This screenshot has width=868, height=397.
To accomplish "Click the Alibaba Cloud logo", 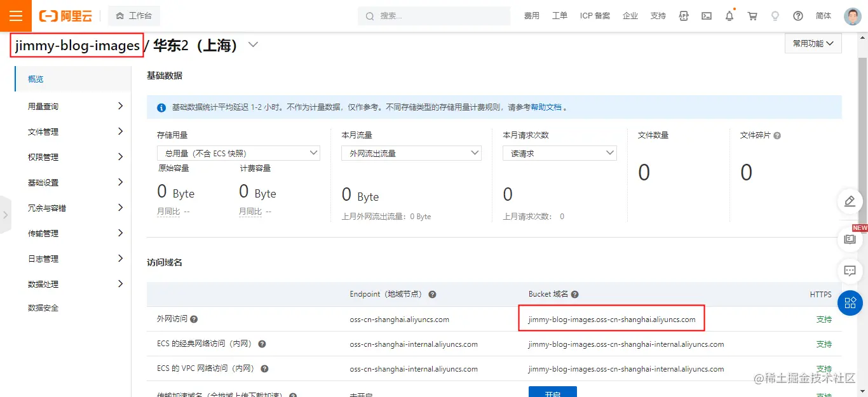I will [x=65, y=16].
